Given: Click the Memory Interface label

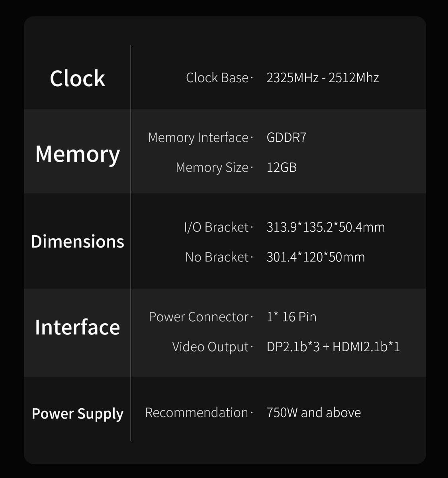Looking at the screenshot, I should (x=198, y=138).
